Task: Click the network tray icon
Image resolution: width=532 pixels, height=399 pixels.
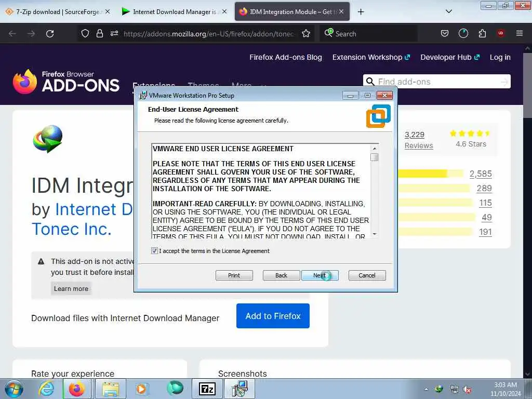Action: [454, 390]
